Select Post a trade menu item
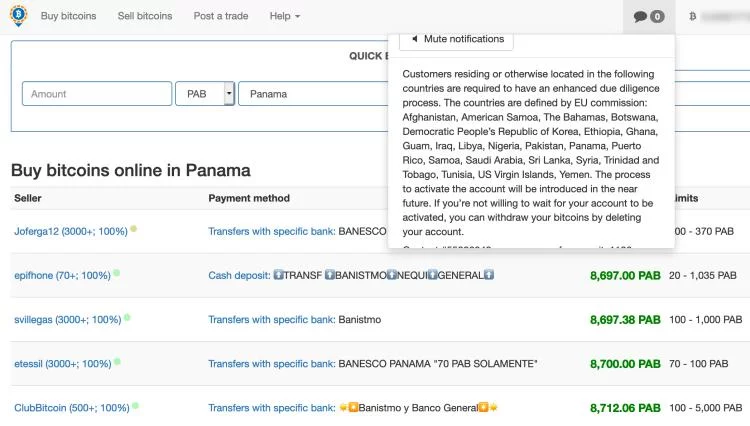Viewport: 750px width, 426px height. pyautogui.click(x=221, y=16)
